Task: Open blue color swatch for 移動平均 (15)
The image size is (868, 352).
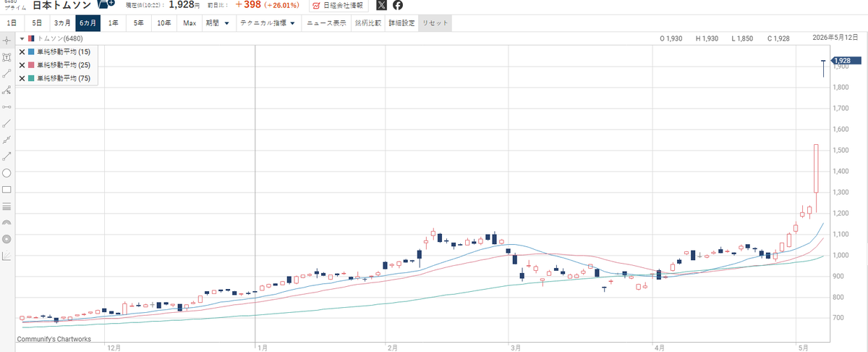Action: click(x=32, y=52)
